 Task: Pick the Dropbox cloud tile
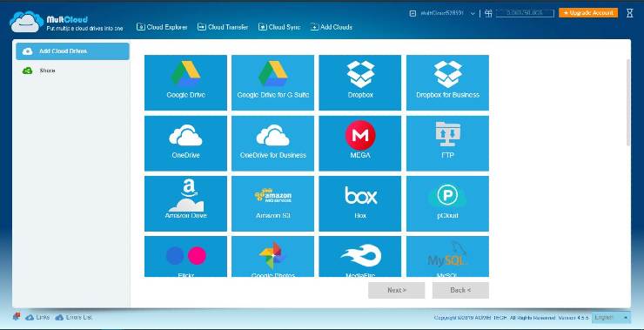(360, 83)
